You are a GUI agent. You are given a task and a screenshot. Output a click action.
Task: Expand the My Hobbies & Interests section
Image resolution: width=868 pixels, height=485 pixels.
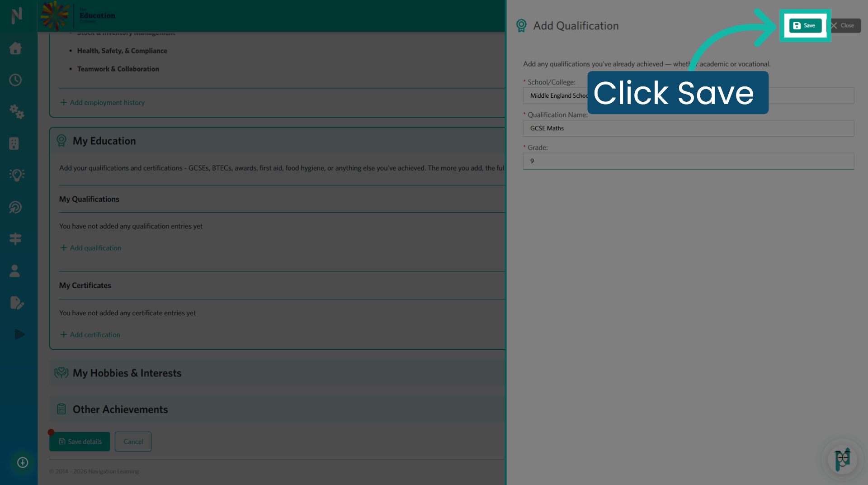[277, 373]
